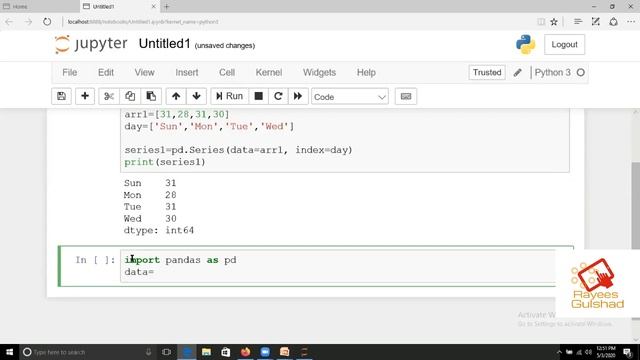640x360 pixels.
Task: Save notebook with the floppy disk icon
Action: (62, 96)
